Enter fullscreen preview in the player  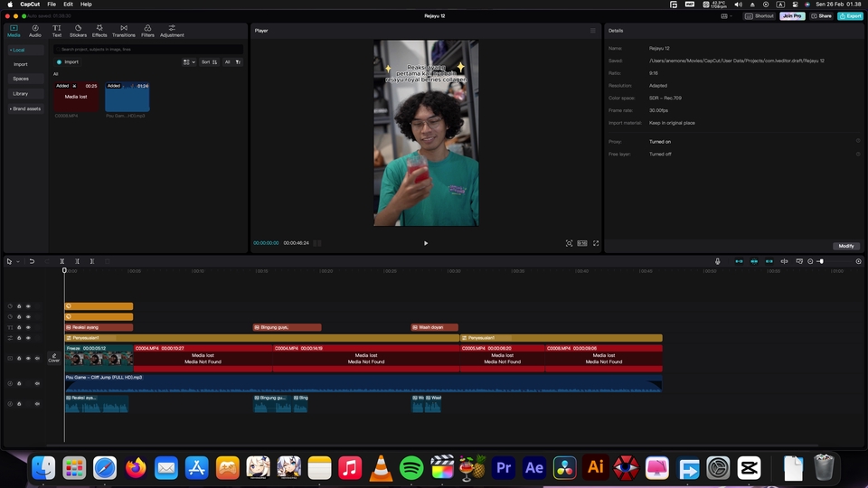point(596,243)
